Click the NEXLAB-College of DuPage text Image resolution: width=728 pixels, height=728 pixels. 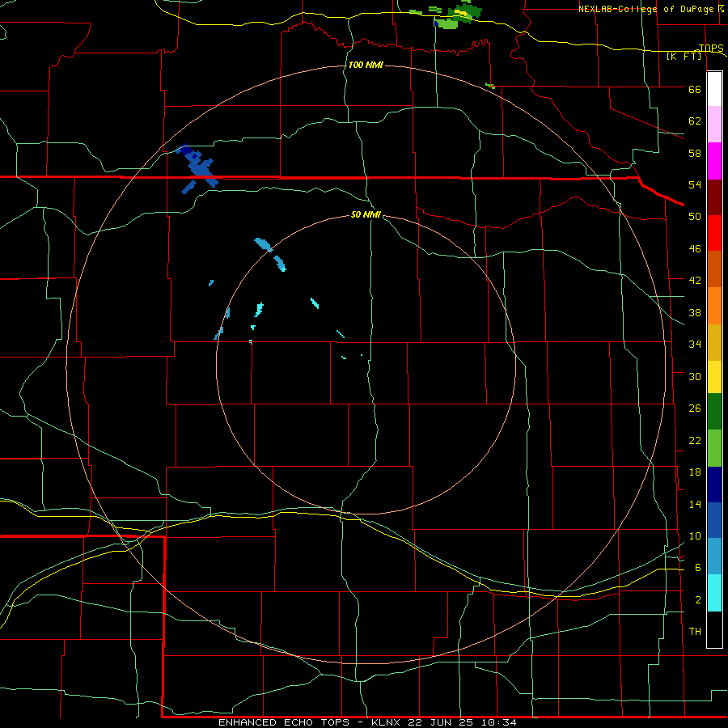(645, 9)
